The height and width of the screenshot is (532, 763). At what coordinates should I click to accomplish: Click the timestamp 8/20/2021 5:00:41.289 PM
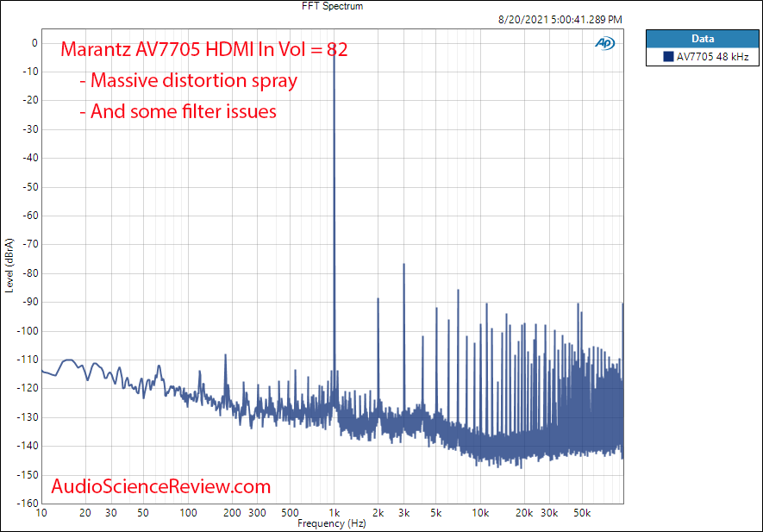click(560, 20)
